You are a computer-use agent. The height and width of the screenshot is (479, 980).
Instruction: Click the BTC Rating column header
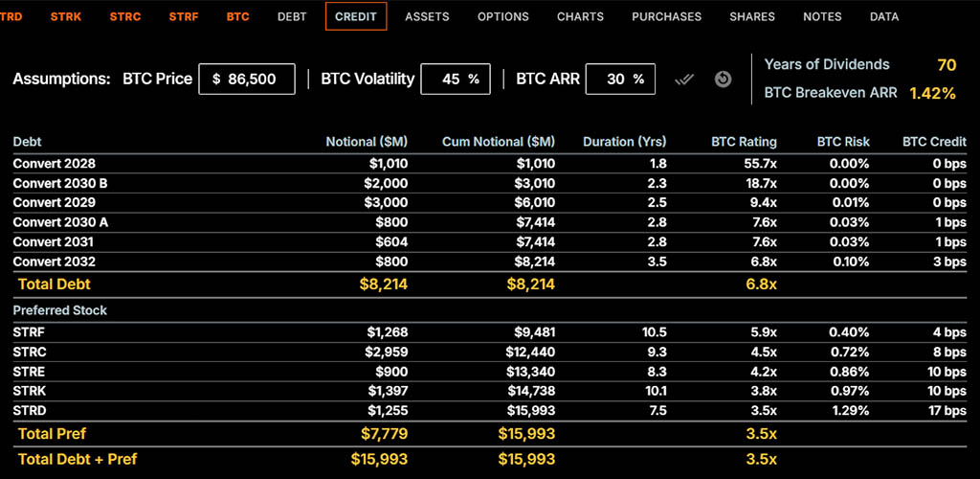tap(744, 142)
